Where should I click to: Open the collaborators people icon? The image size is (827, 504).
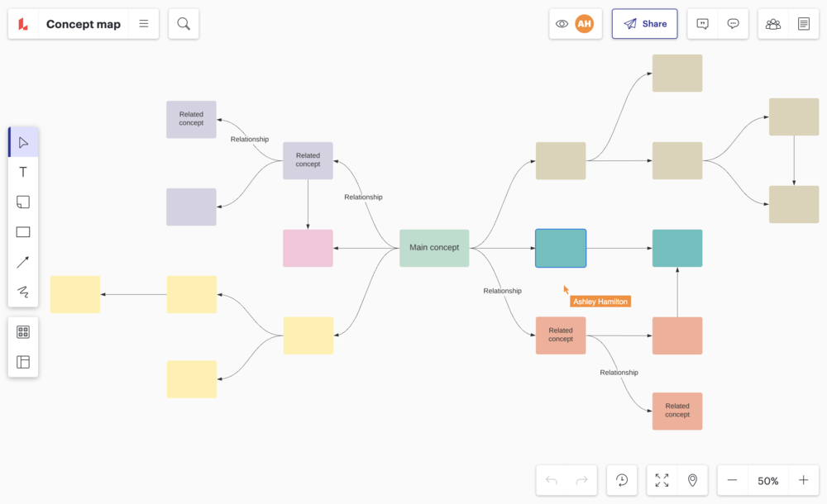[773, 24]
